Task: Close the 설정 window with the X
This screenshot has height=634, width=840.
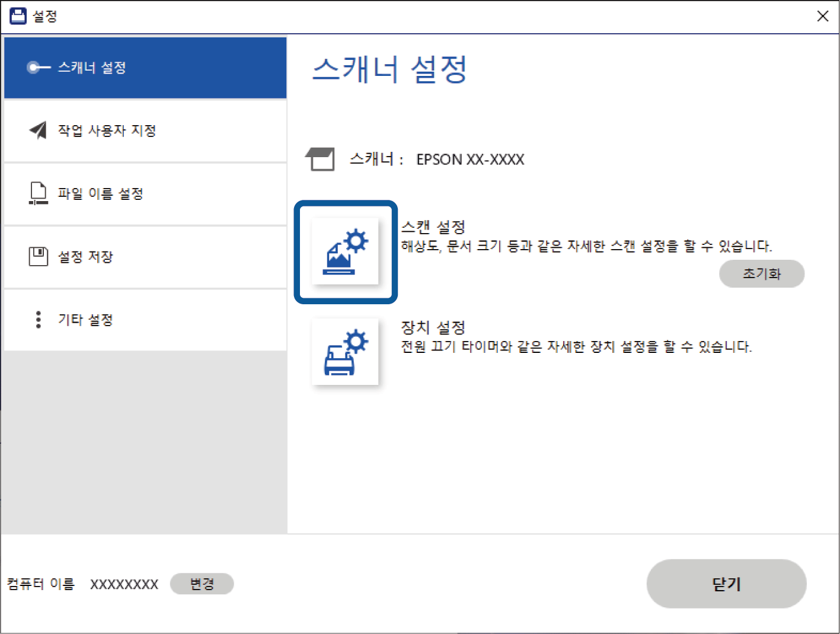Action: 823,16
